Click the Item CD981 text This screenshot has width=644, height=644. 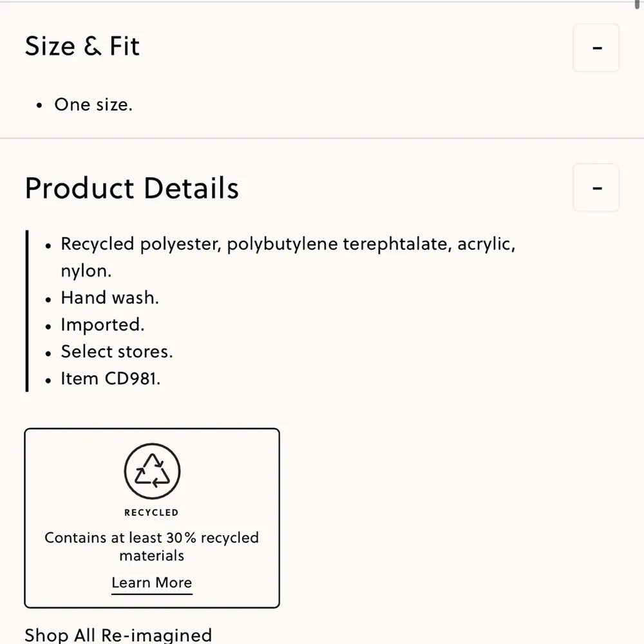click(110, 378)
